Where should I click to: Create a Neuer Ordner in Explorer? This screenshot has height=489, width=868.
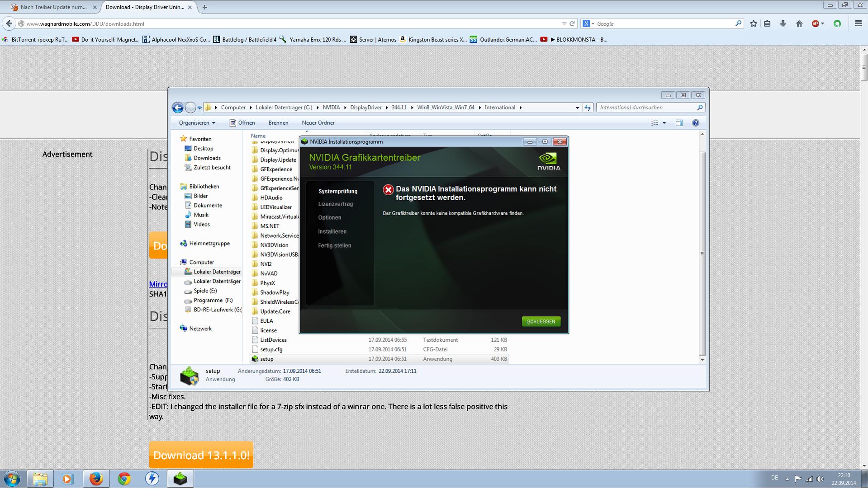point(318,123)
